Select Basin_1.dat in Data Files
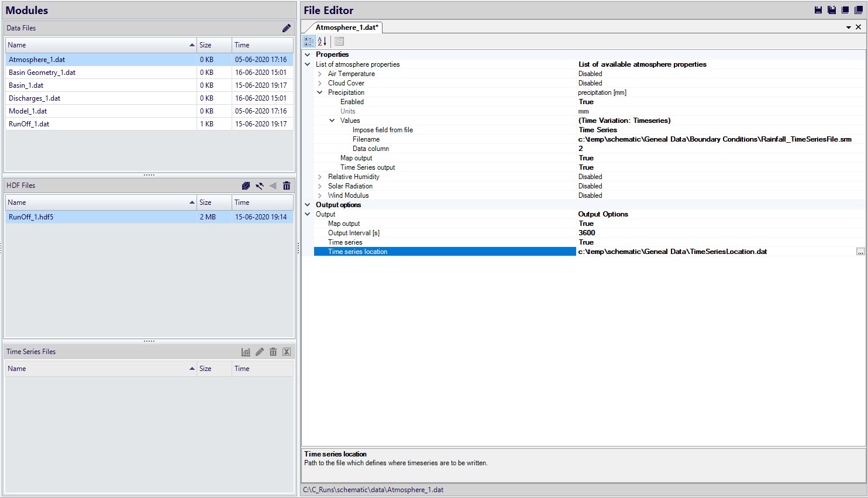Image resolution: width=868 pixels, height=498 pixels. click(x=149, y=85)
